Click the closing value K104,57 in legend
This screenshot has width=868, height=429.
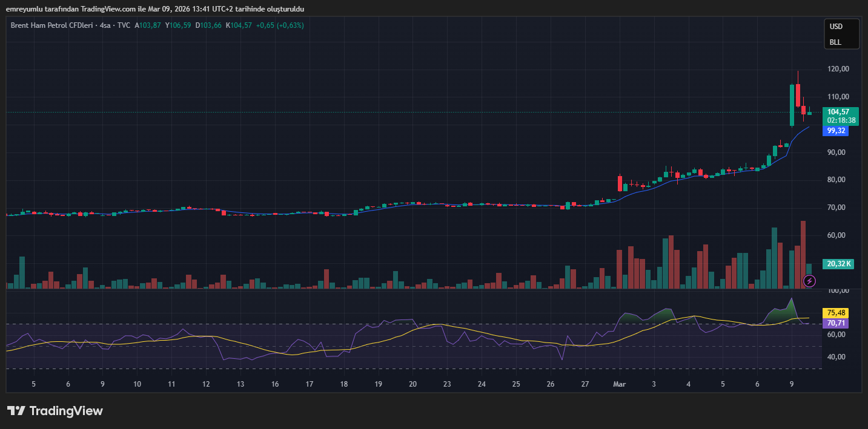click(x=239, y=25)
